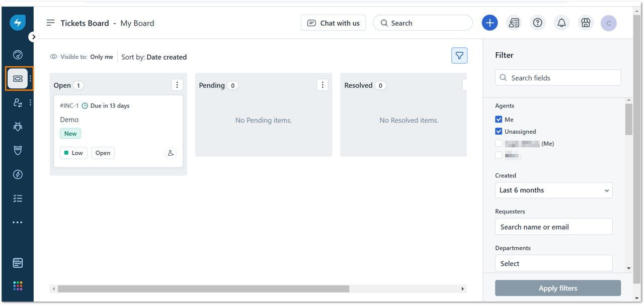
Task: Check the blurred agent marked (Me)
Action: coord(499,144)
